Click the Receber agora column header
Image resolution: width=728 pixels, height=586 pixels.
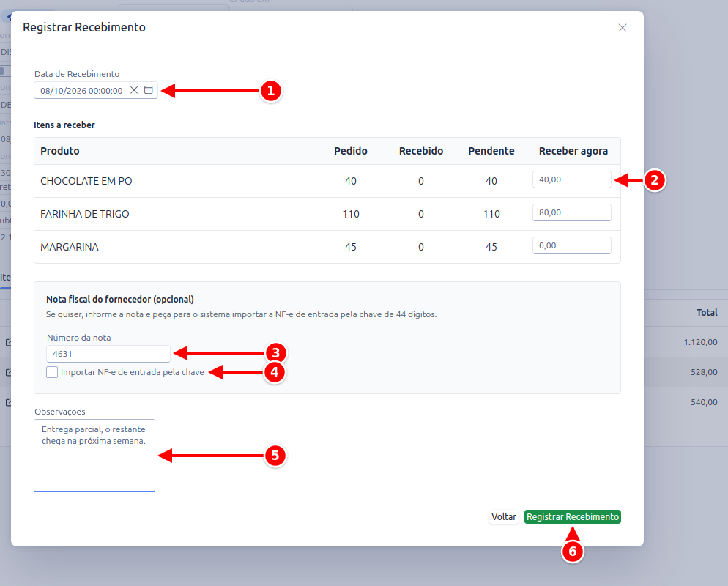coord(573,151)
